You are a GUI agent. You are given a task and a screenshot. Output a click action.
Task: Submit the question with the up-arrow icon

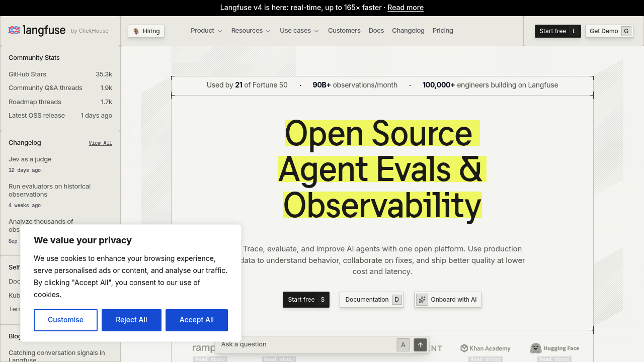421,345
